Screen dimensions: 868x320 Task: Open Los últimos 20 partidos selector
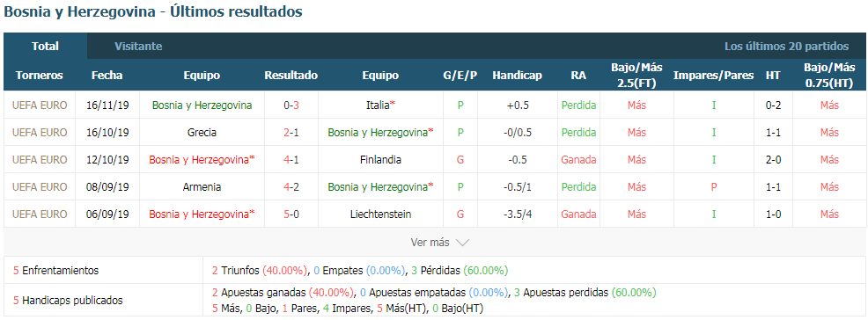786,47
